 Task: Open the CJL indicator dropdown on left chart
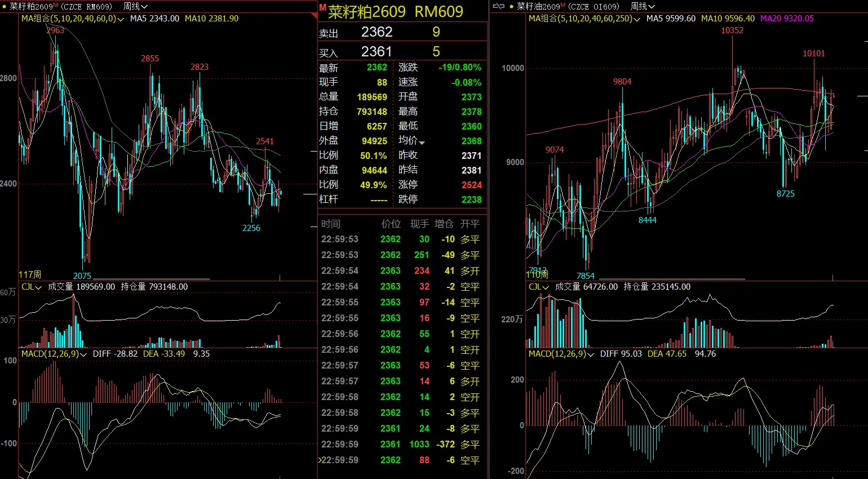click(x=39, y=287)
